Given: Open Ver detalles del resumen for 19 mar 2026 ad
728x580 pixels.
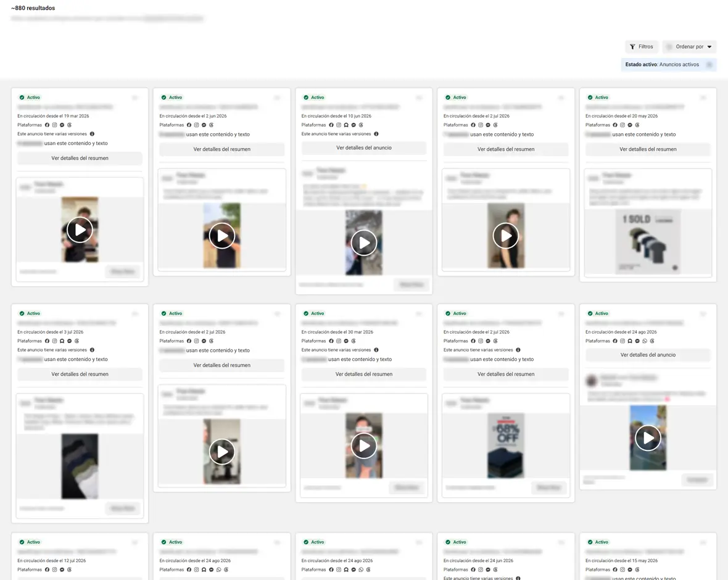Looking at the screenshot, I should [80, 159].
